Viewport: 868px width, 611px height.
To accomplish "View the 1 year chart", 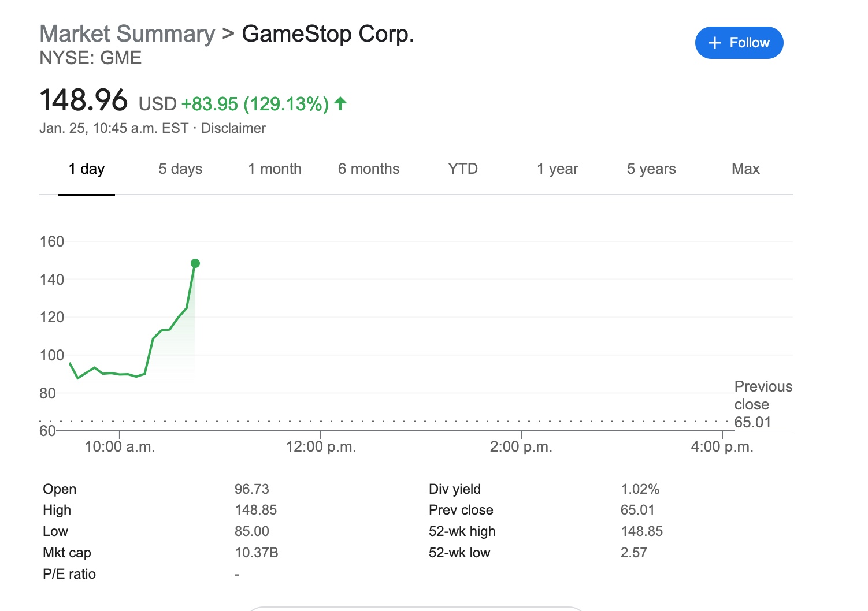I will [557, 169].
